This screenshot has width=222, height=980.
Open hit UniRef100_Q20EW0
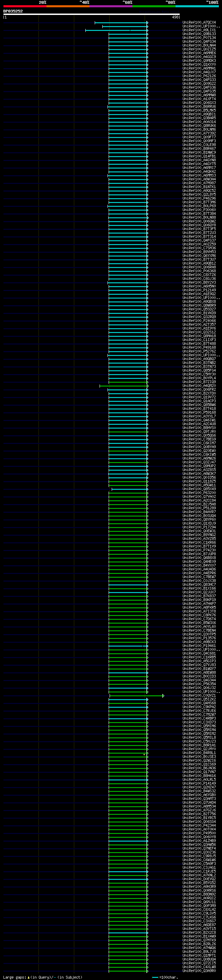point(199,451)
